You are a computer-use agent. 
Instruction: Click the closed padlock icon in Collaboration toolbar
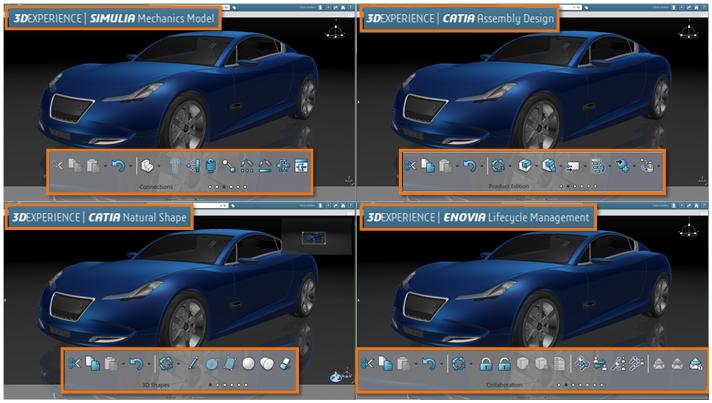pos(486,364)
